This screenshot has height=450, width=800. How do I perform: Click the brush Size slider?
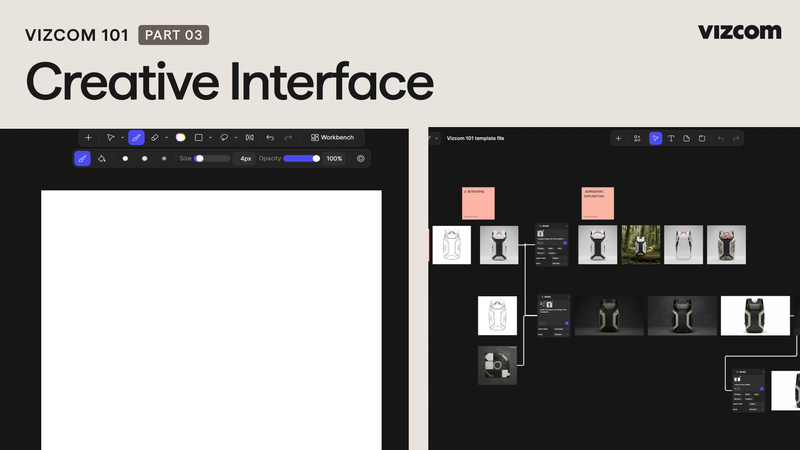[x=212, y=159]
